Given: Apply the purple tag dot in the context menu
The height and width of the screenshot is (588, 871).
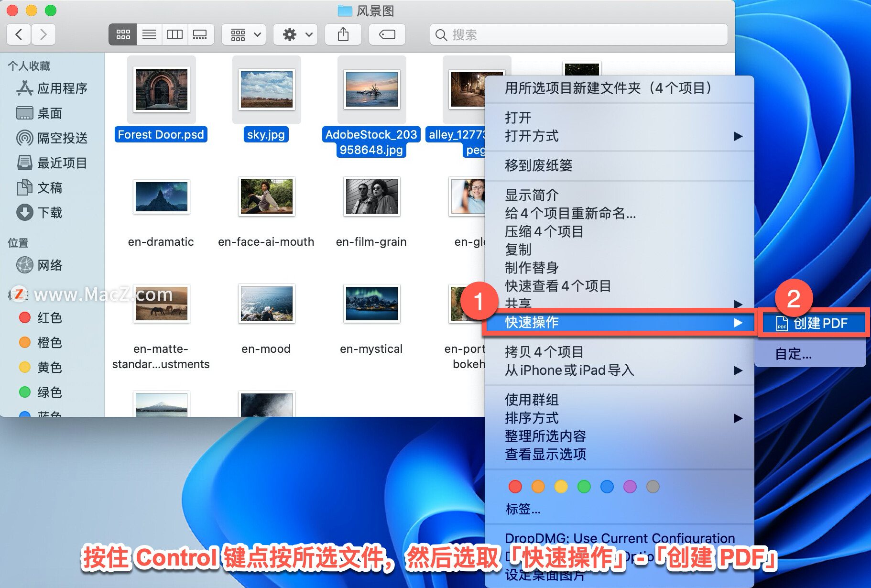Looking at the screenshot, I should (x=630, y=487).
